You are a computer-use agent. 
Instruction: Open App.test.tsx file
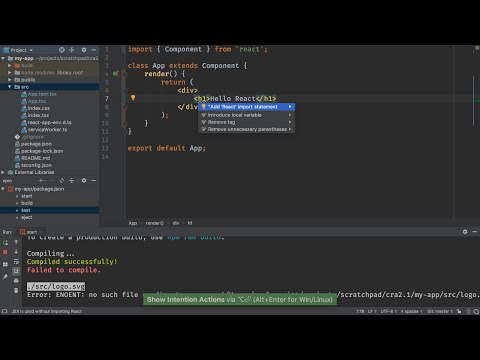[x=39, y=94]
